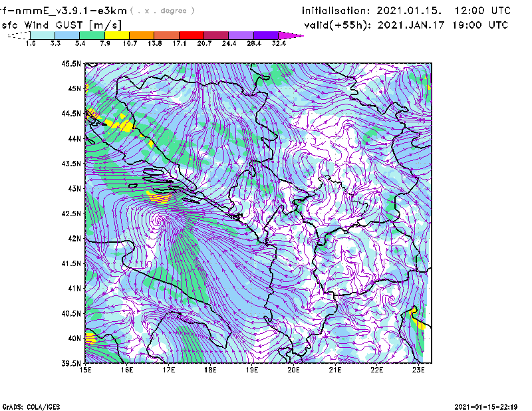532x411 pixels.
Task: Click the 17E longitude label
Action: point(169,370)
